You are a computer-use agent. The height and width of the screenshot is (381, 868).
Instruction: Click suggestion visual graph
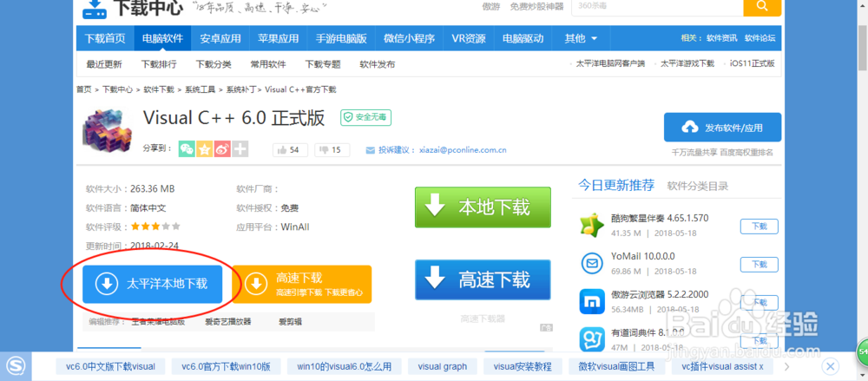point(443,366)
